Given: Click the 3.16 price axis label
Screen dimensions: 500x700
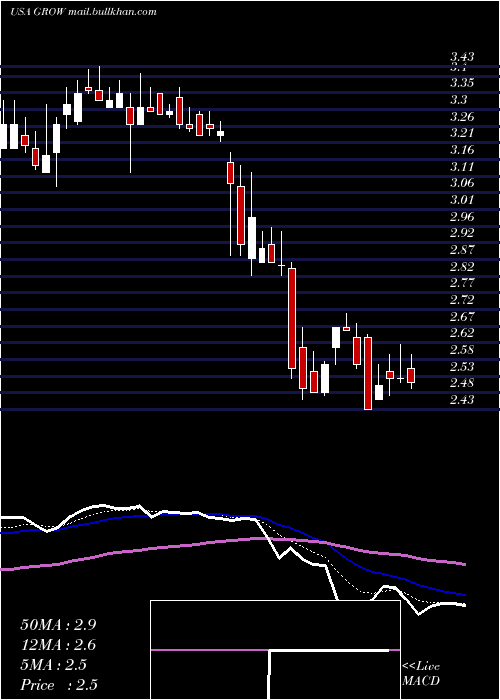Looking at the screenshot, I should point(462,150).
